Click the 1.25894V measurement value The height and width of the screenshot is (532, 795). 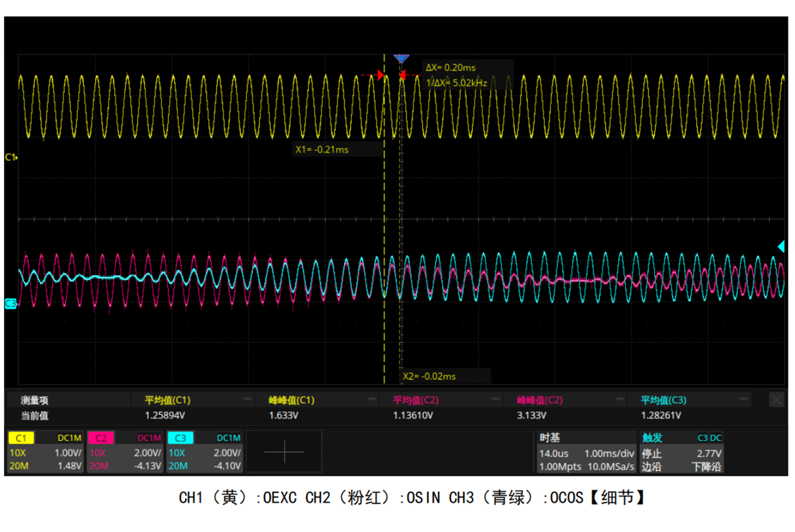[x=165, y=415]
